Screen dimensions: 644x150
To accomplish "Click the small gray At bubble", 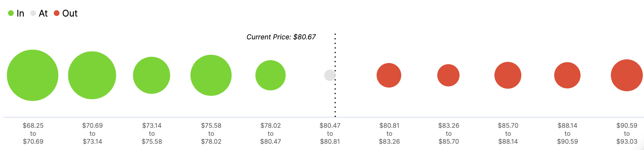I will tap(329, 75).
